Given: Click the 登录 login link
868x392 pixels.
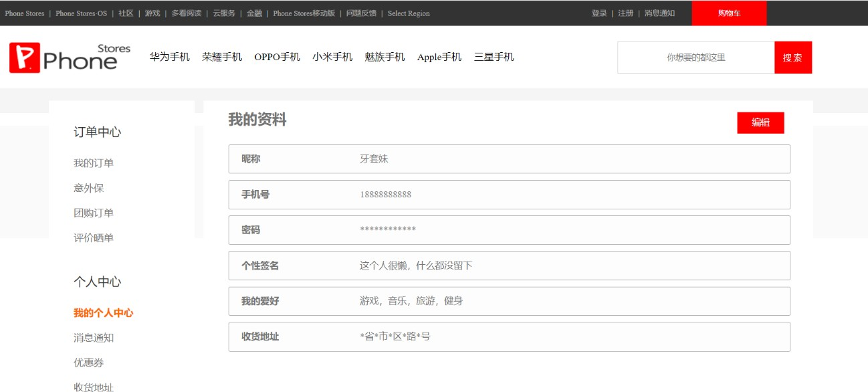Looking at the screenshot, I should click(x=599, y=13).
